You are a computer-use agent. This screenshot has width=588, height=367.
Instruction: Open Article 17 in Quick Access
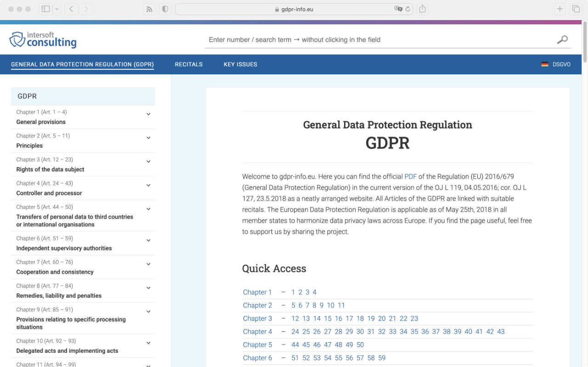349,318
